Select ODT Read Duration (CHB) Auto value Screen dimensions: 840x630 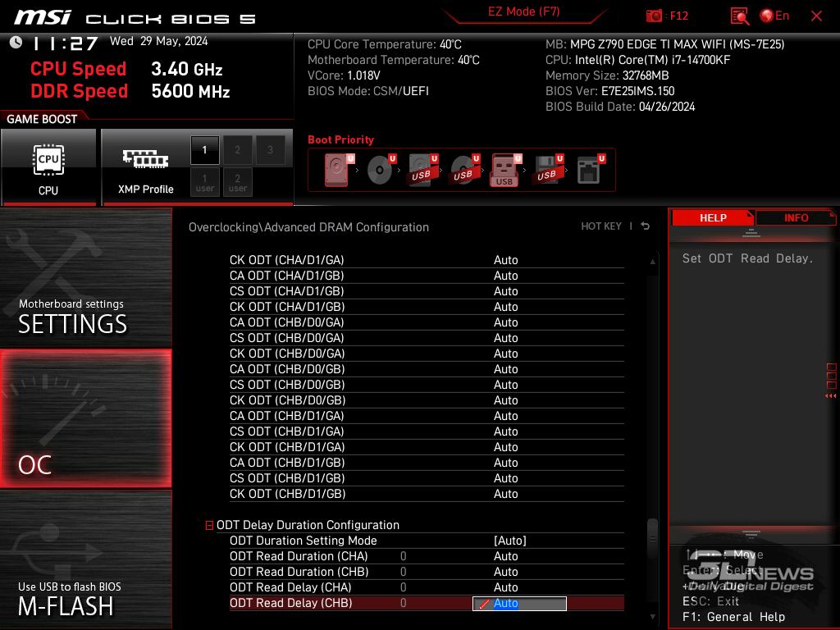coord(505,572)
